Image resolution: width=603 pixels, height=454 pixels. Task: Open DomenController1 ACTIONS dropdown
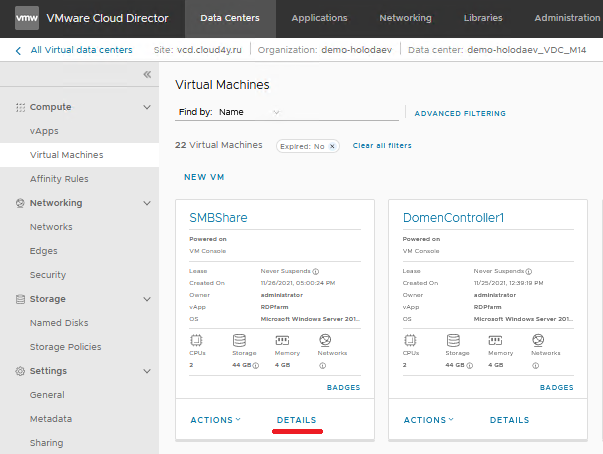(429, 420)
